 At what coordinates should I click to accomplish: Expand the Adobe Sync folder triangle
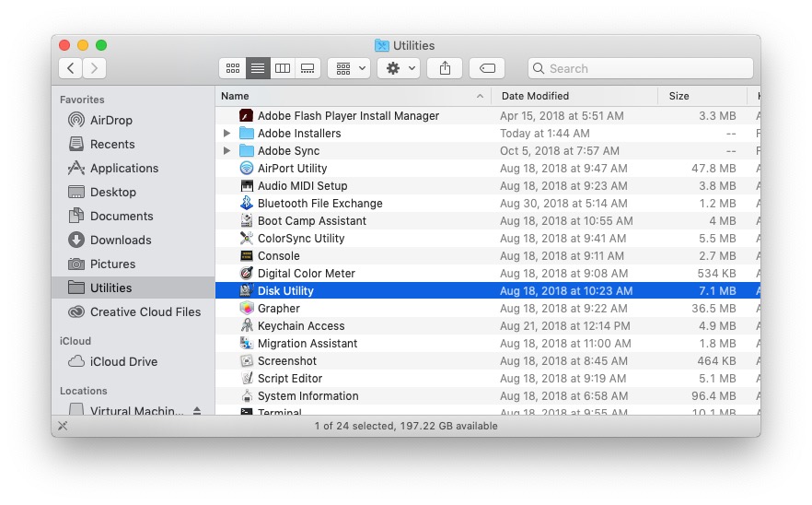click(x=227, y=151)
